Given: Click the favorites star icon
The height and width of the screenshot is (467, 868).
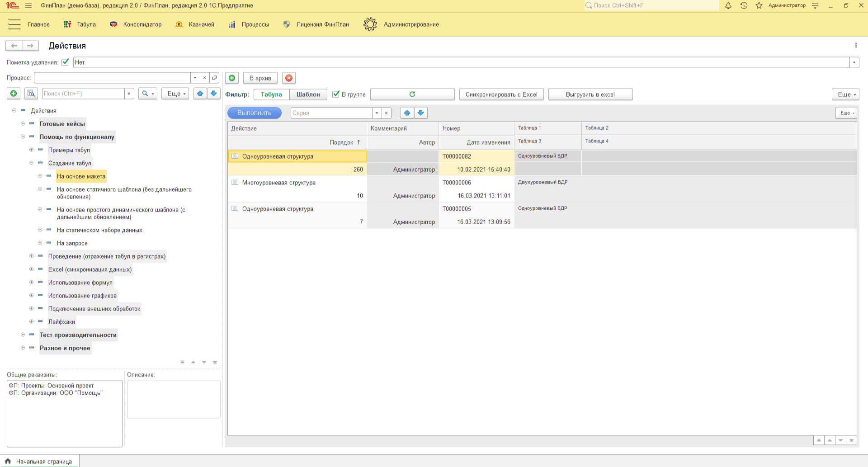Looking at the screenshot, I should pos(759,5).
